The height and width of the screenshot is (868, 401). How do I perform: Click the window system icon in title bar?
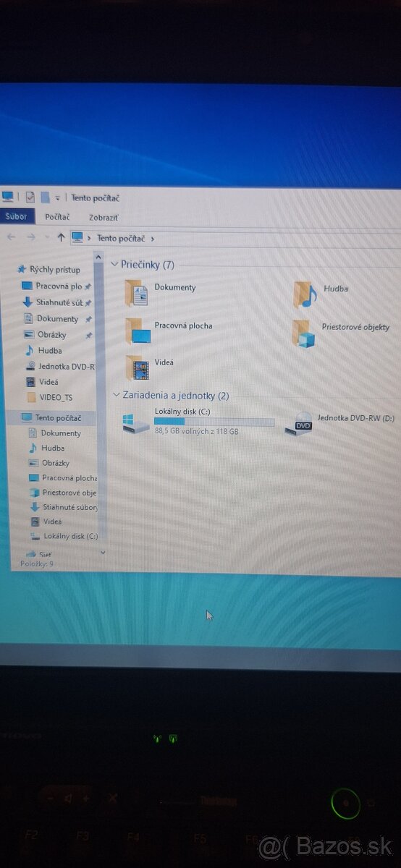8,196
